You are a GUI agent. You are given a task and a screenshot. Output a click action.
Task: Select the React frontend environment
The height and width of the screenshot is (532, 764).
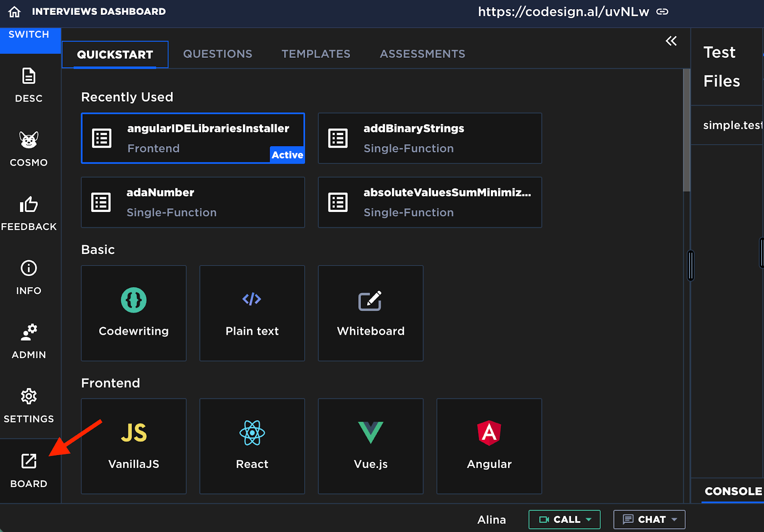pos(252,446)
